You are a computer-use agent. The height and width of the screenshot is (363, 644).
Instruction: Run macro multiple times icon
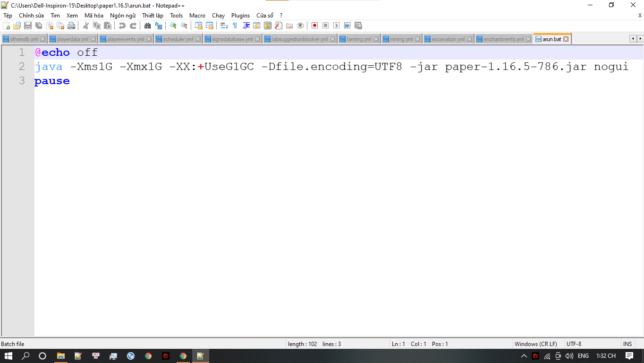click(347, 26)
